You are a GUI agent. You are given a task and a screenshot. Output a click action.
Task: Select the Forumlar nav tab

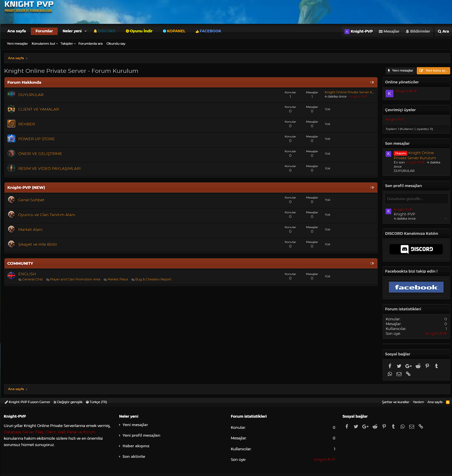click(x=44, y=31)
